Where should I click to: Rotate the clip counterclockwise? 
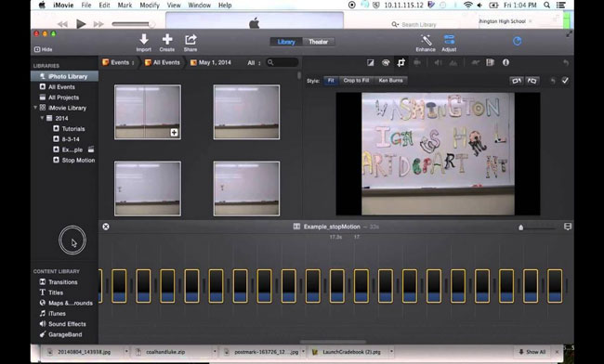point(517,81)
